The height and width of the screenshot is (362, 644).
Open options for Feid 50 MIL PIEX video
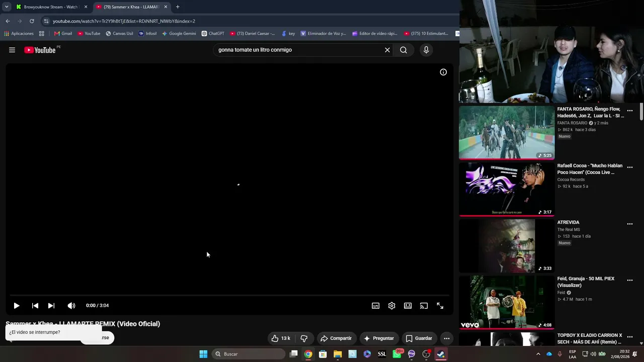point(630,280)
